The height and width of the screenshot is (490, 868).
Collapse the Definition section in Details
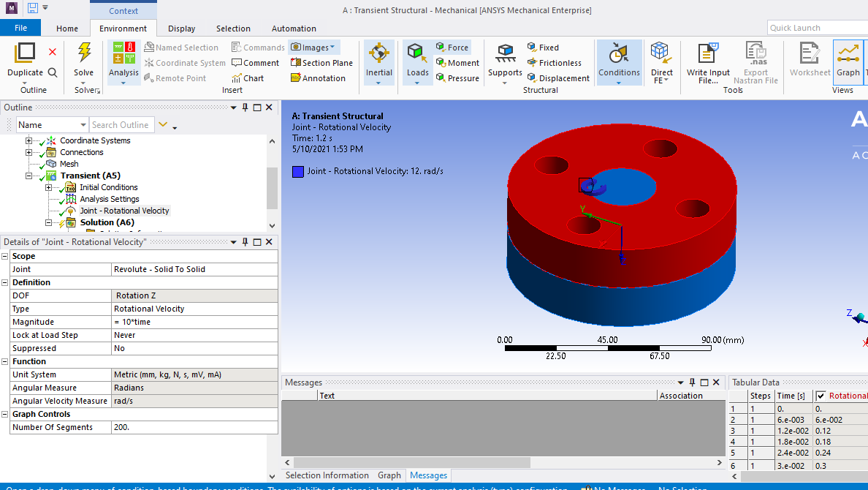(x=5, y=283)
